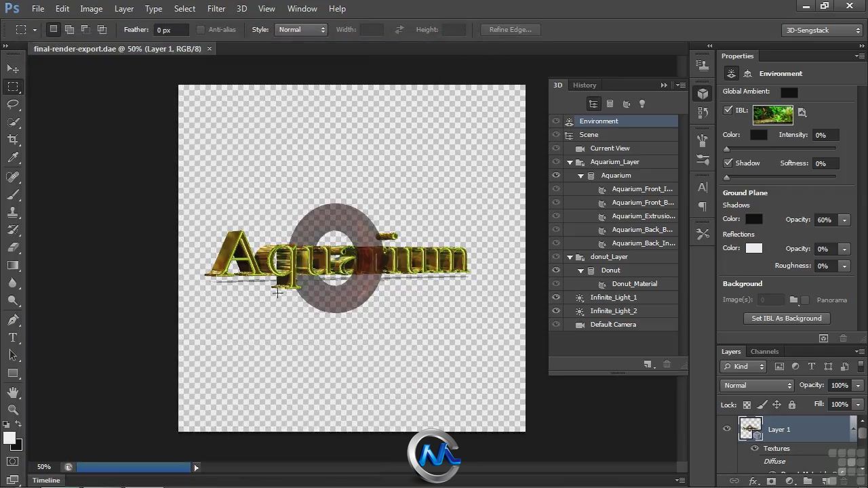Image resolution: width=868 pixels, height=488 pixels.
Task: Click the IBL texture edit icon
Action: point(802,113)
